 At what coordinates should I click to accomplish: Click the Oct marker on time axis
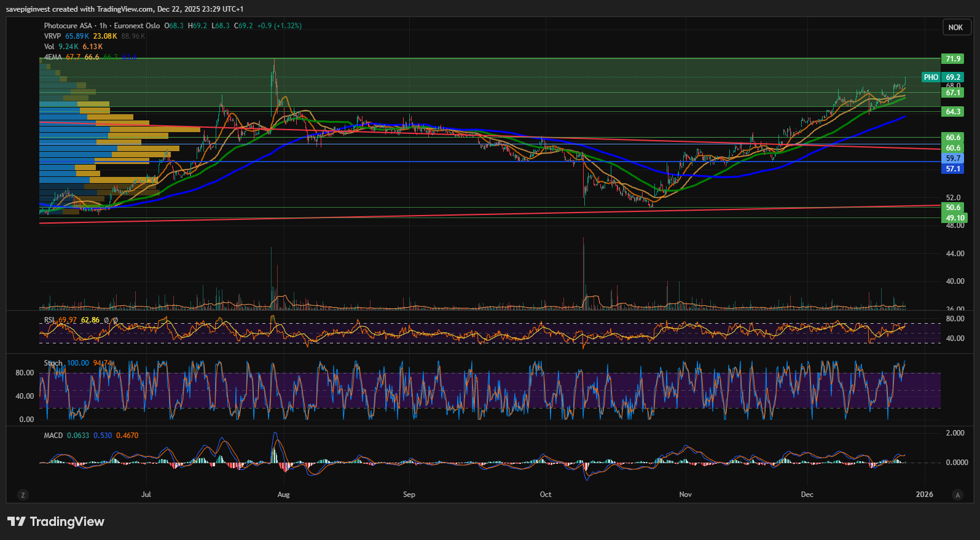(x=546, y=495)
